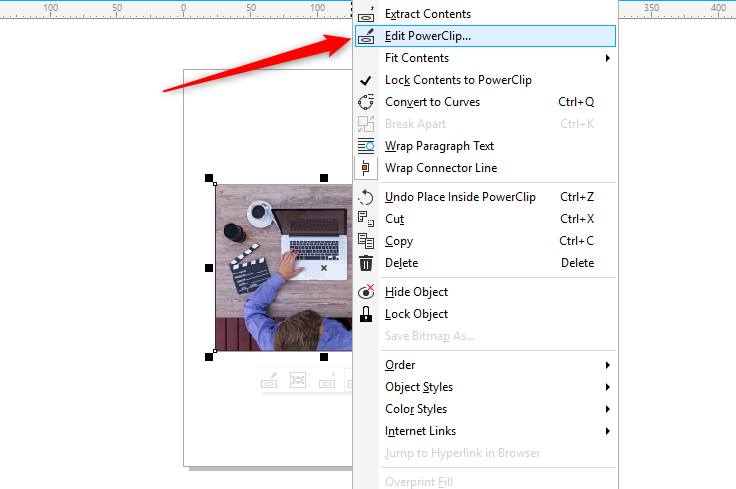Viewport: 736px width, 489px height.
Task: Open the Color Styles entry
Action: click(485, 409)
